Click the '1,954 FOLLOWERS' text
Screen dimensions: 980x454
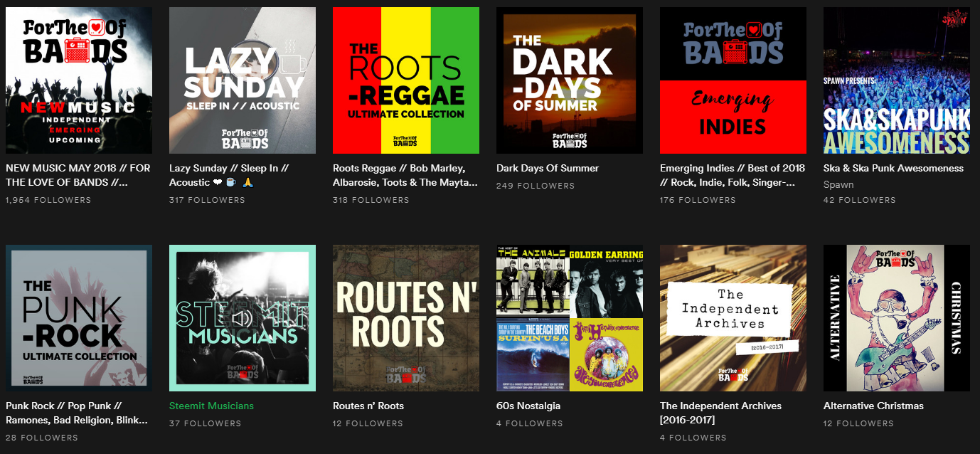[x=48, y=200]
